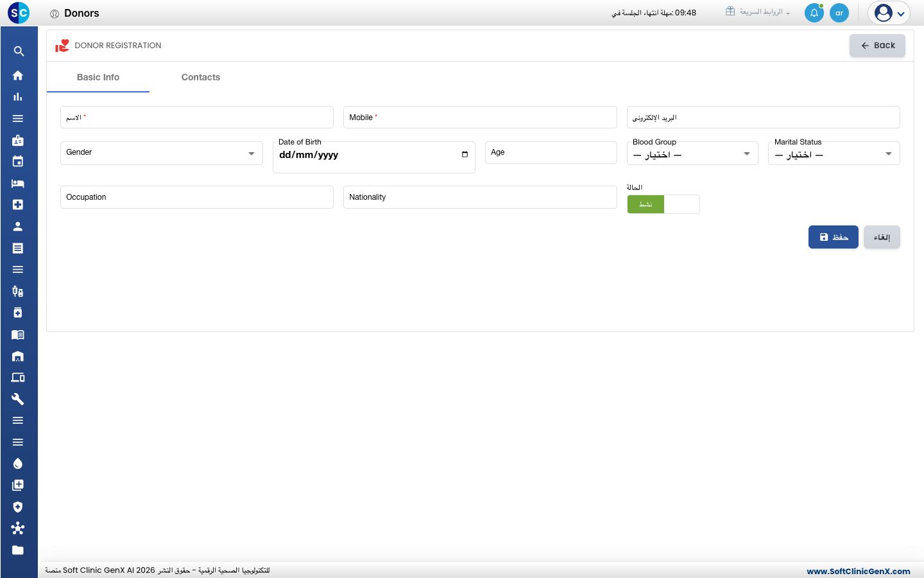
Task: Go to the home icon in sidebar
Action: point(18,75)
